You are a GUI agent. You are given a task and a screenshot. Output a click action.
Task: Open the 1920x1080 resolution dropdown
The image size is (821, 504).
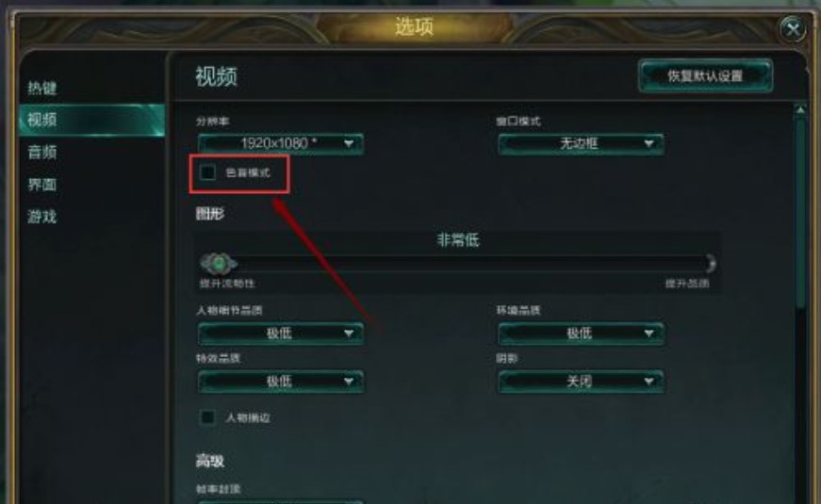(281, 144)
